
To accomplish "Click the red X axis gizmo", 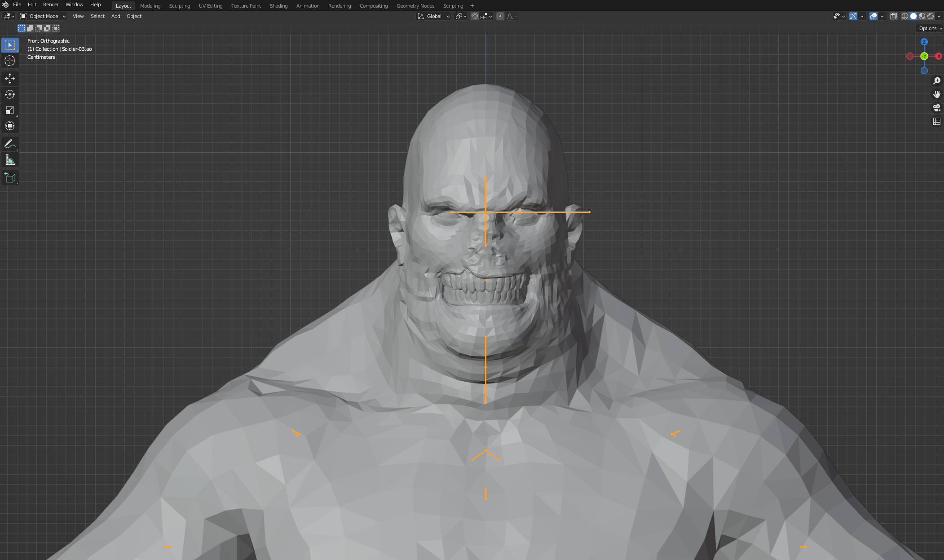I will coord(938,56).
